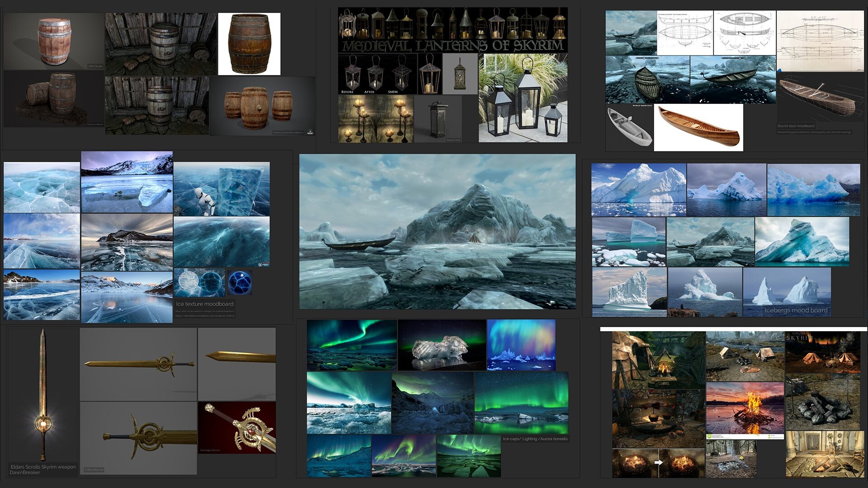Select the blue cracked-energy sphere texture

241,282
